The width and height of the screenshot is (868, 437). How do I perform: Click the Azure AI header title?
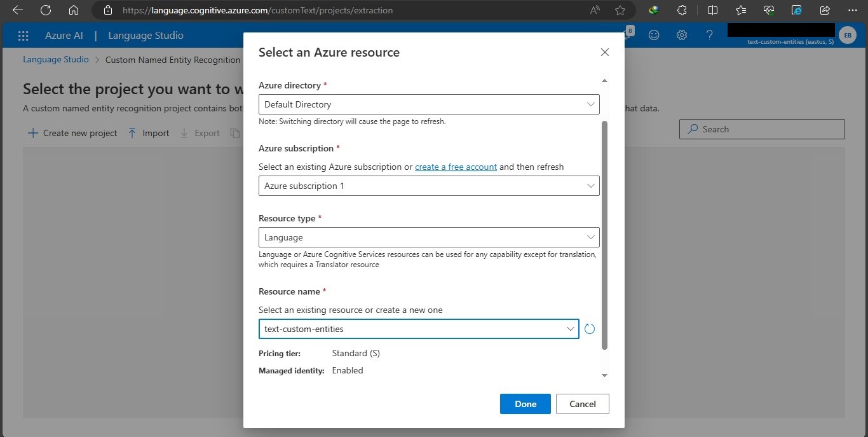(x=64, y=36)
